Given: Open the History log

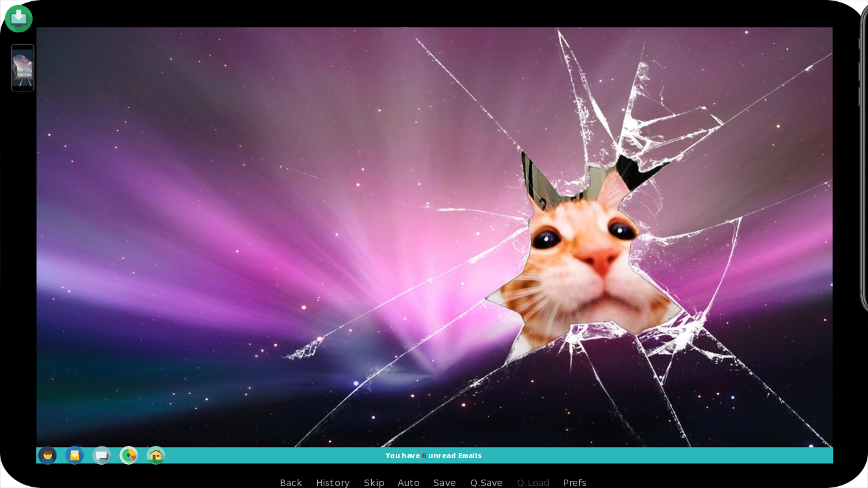Looking at the screenshot, I should (333, 483).
